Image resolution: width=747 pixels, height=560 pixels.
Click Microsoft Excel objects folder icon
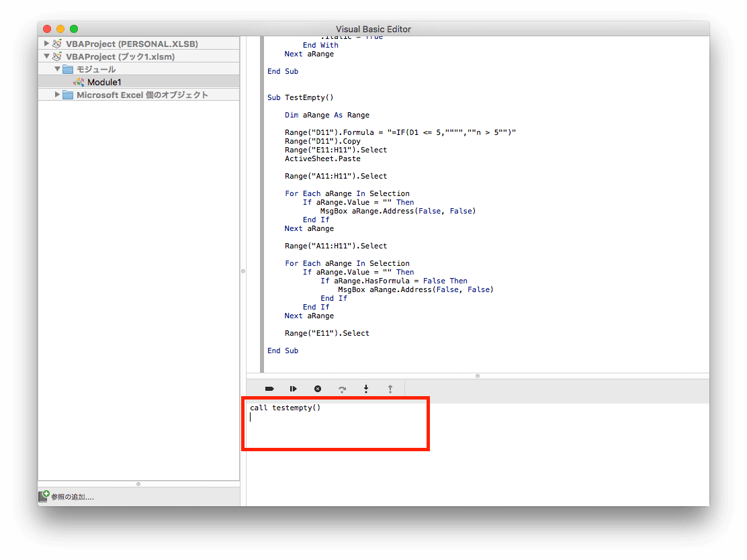pyautogui.click(x=68, y=95)
